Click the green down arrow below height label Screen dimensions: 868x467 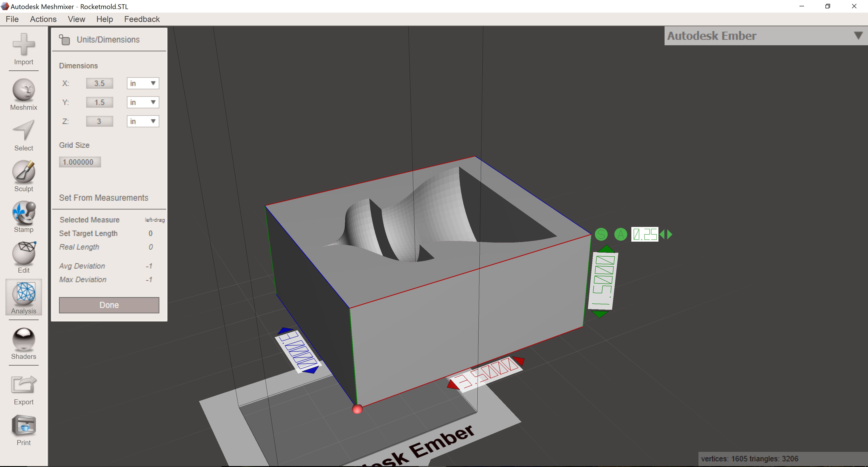click(599, 314)
